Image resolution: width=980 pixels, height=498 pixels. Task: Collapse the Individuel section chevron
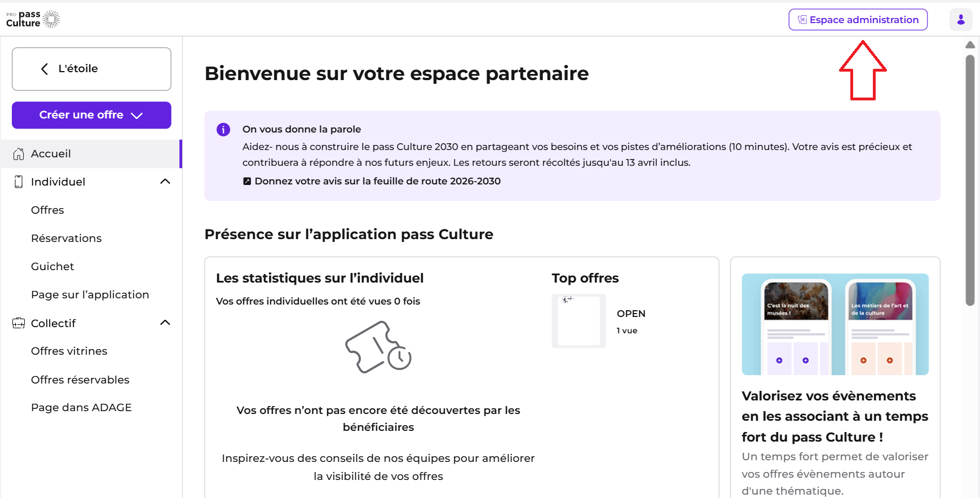[x=165, y=182]
